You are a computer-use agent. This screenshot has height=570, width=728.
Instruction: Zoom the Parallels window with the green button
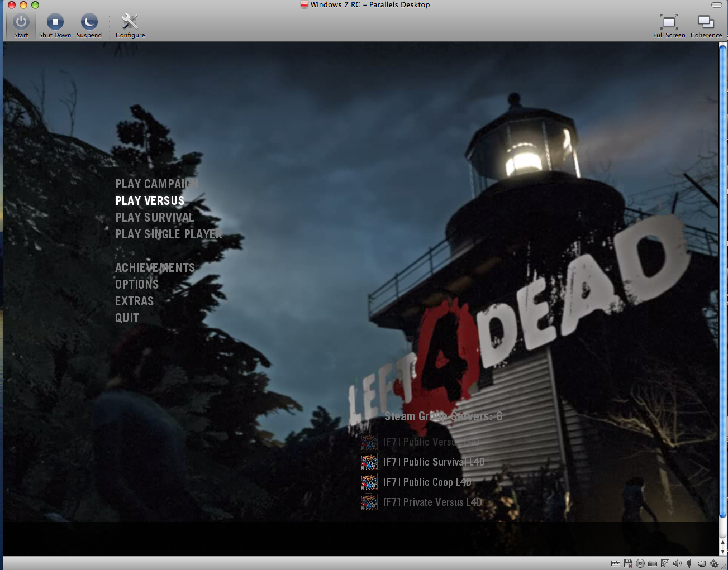click(35, 5)
